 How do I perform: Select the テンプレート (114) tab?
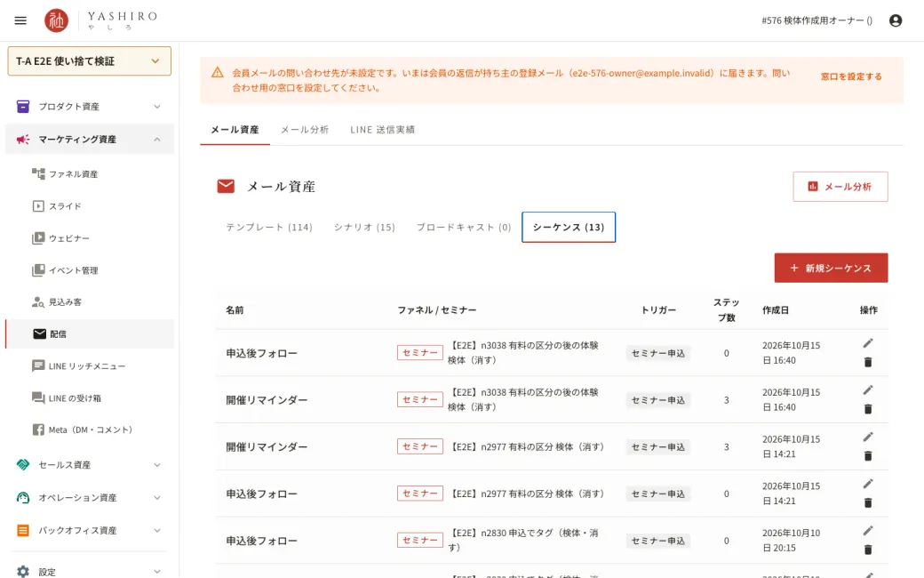tap(269, 227)
